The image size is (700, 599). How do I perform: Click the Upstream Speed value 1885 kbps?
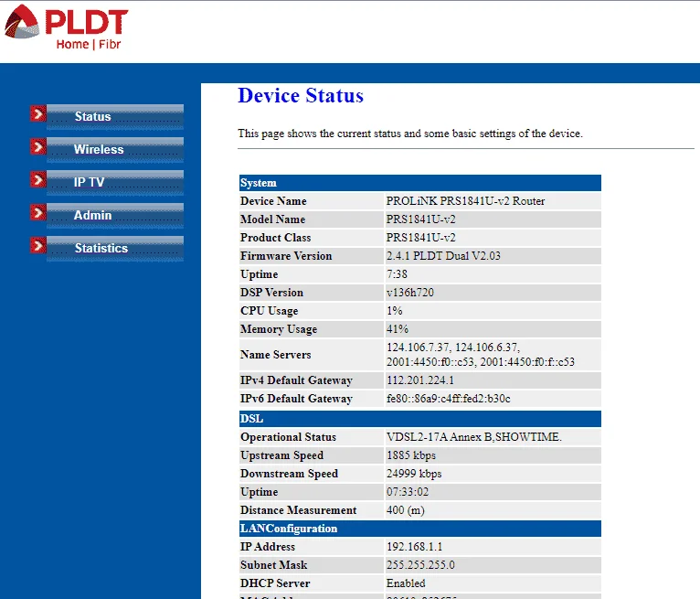(x=410, y=455)
